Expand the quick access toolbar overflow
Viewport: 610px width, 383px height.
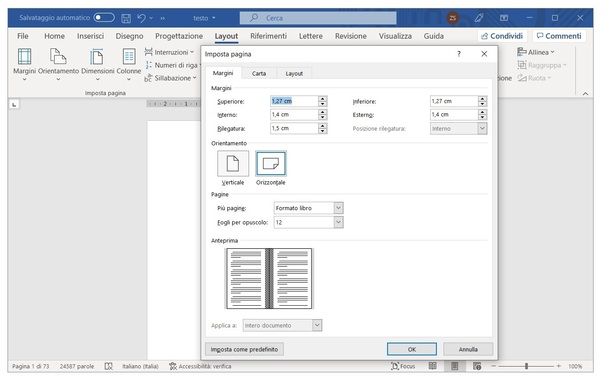click(x=163, y=18)
